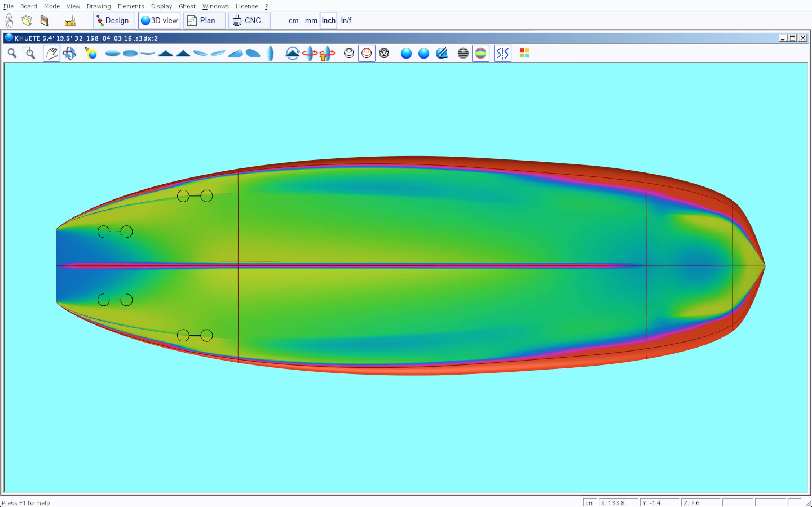This screenshot has height=507, width=812.
Task: Switch to Design mode
Action: [x=114, y=21]
